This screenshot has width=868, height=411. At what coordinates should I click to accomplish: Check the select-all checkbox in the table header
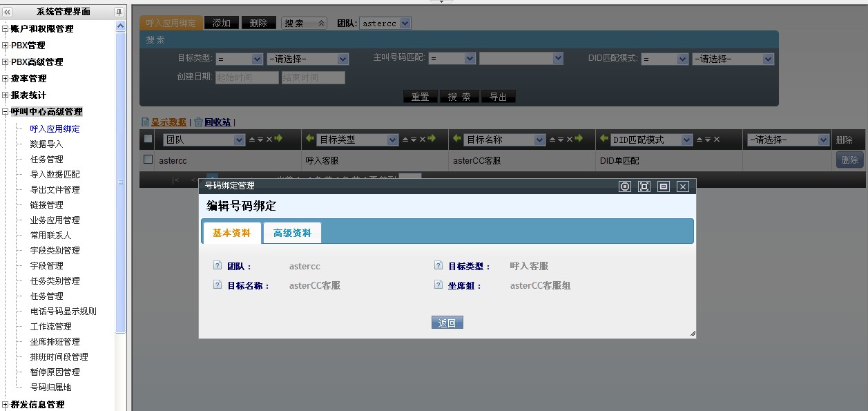pyautogui.click(x=148, y=139)
